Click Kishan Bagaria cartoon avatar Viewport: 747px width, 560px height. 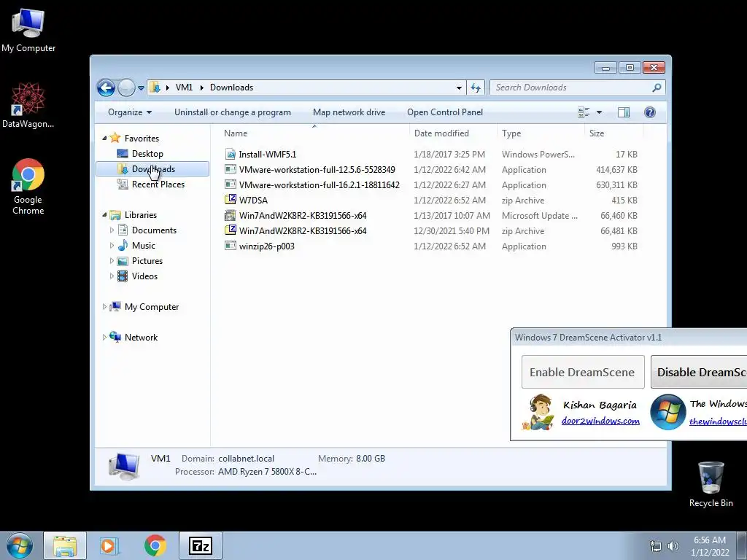click(x=539, y=412)
